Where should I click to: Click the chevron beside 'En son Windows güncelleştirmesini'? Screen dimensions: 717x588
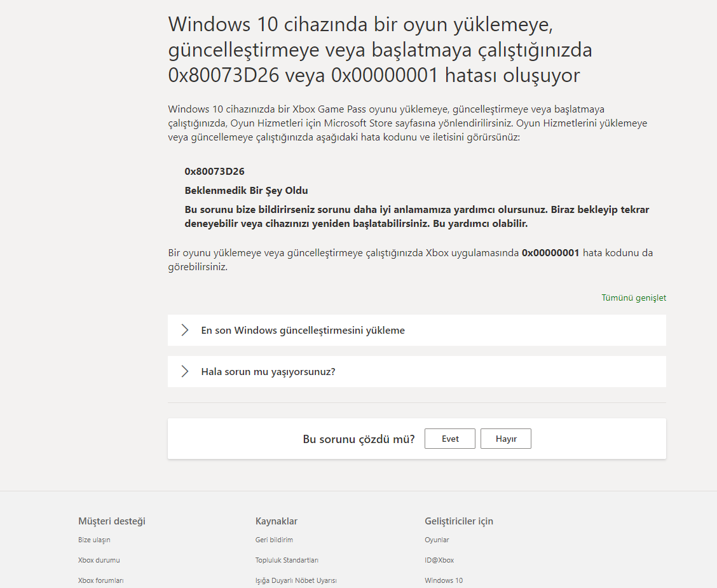pos(185,330)
